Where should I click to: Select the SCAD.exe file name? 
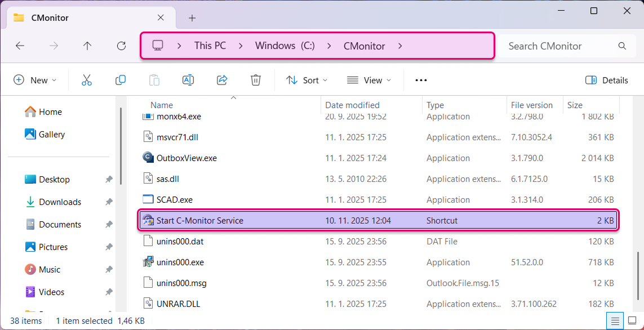[175, 200]
